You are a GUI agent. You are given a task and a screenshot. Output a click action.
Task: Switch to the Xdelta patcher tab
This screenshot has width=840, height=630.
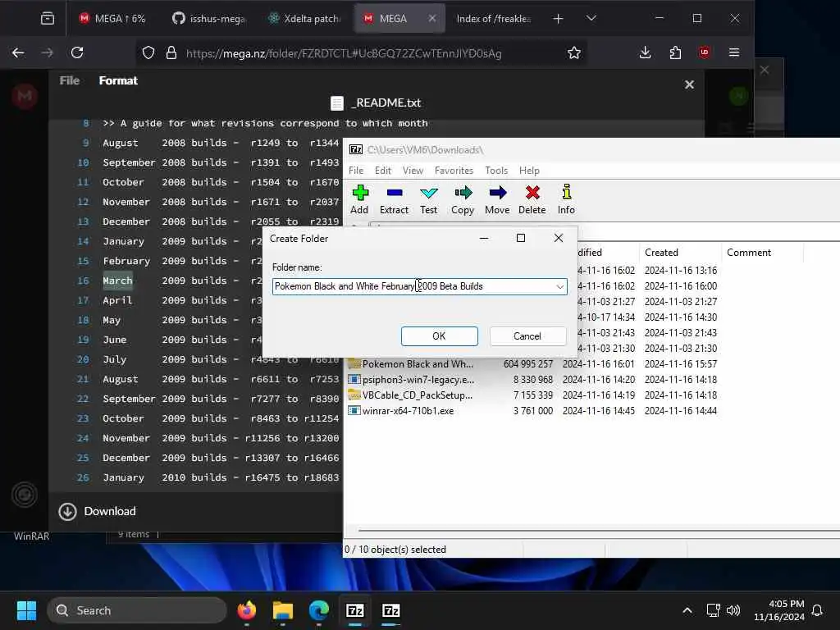[304, 19]
